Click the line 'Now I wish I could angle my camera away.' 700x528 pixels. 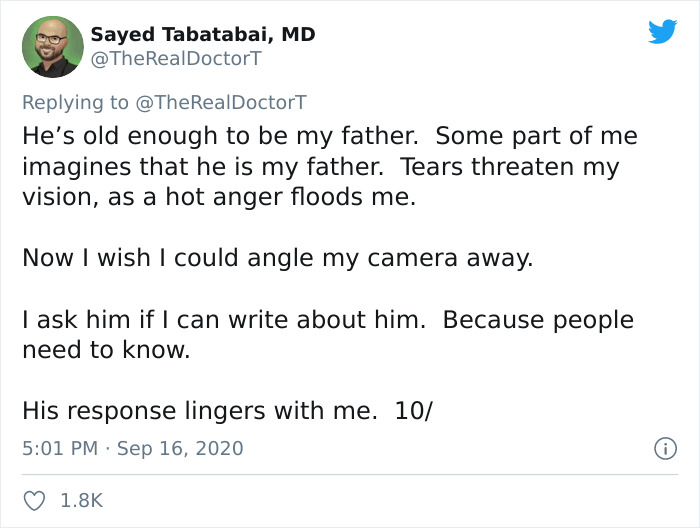pyautogui.click(x=278, y=258)
